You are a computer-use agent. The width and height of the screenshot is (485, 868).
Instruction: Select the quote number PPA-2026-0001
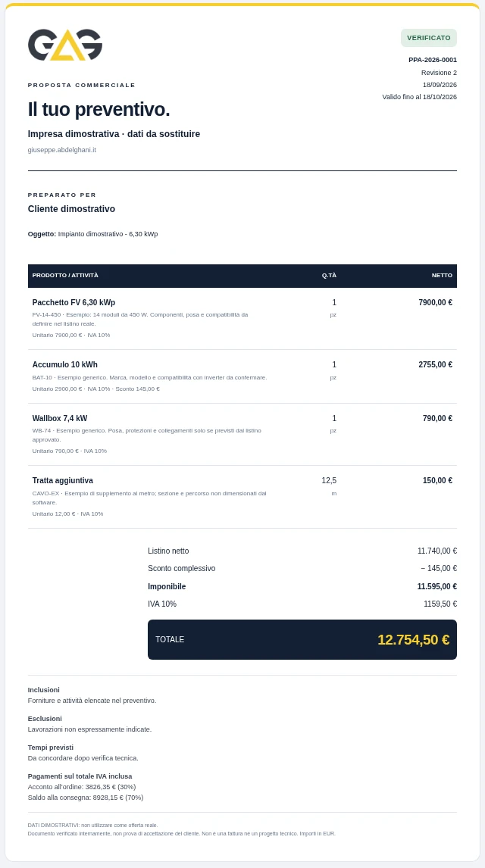[x=433, y=60]
